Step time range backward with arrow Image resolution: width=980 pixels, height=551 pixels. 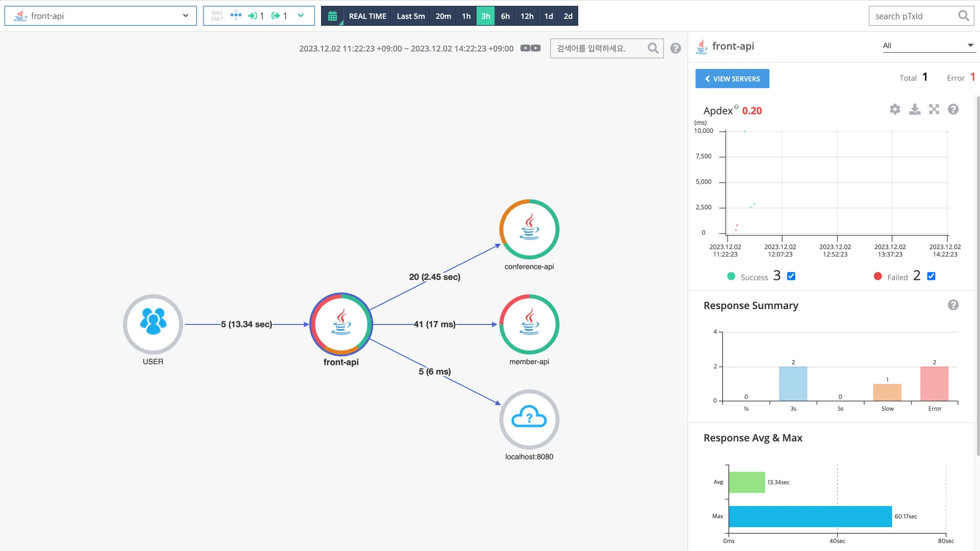pyautogui.click(x=525, y=48)
